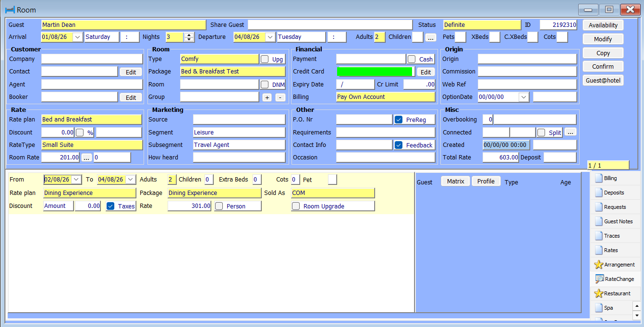The width and height of the screenshot is (644, 327).
Task: Toggle the Discount percent checkbox
Action: (80, 133)
